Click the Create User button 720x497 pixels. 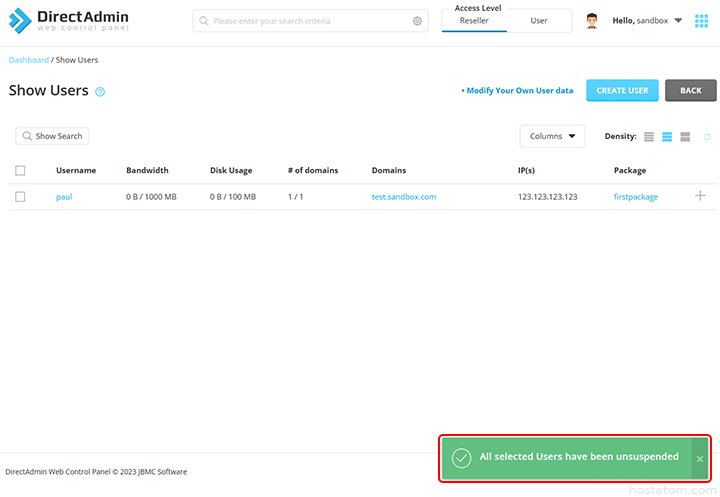point(622,90)
